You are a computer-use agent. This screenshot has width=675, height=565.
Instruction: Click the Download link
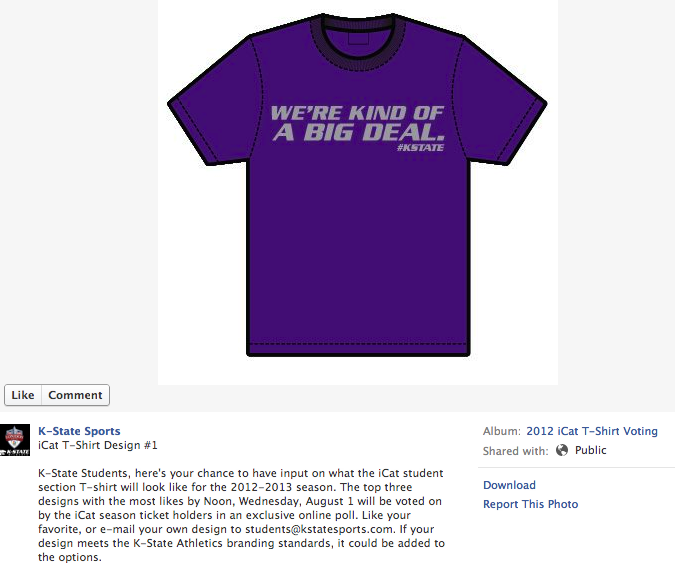[509, 485]
